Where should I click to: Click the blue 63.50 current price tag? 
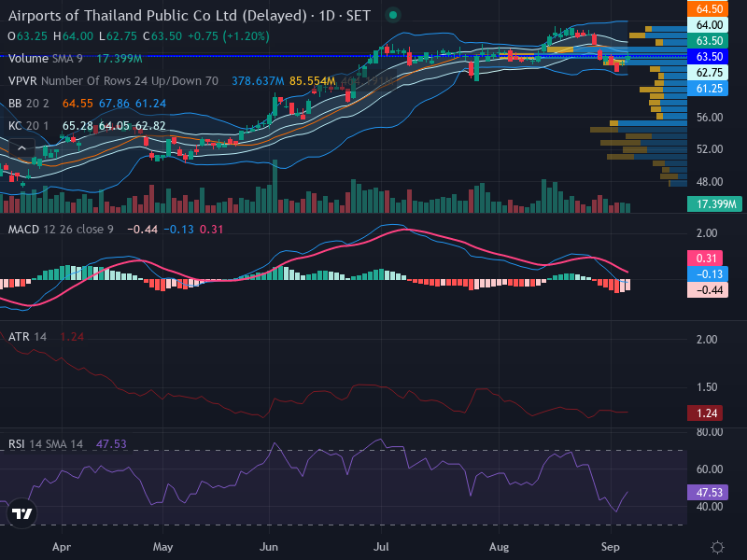pos(708,57)
